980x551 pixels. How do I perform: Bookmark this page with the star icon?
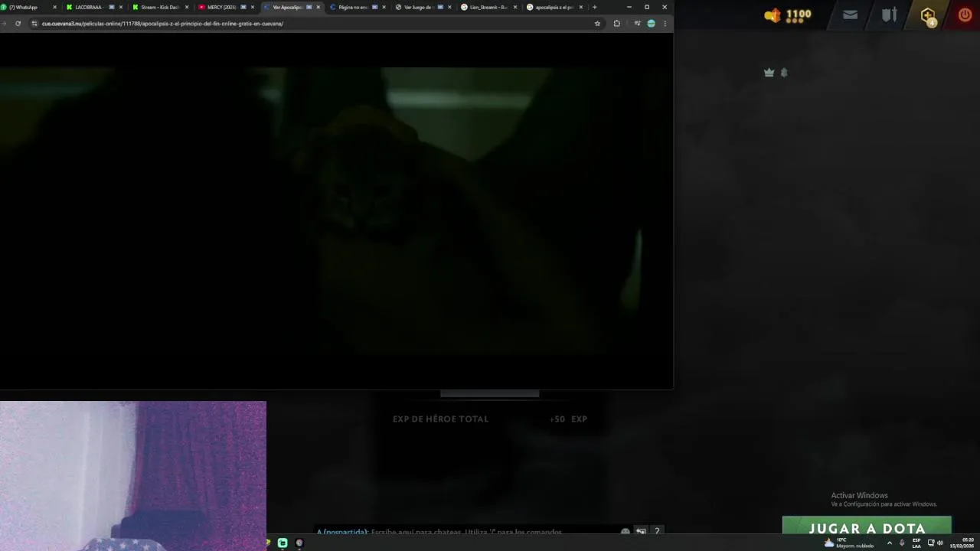coord(597,24)
